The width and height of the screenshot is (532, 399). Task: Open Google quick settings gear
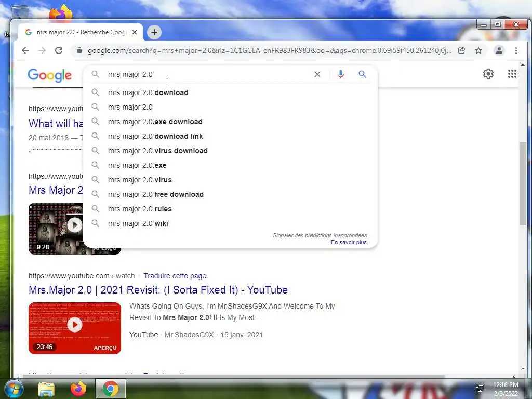pyautogui.click(x=488, y=74)
